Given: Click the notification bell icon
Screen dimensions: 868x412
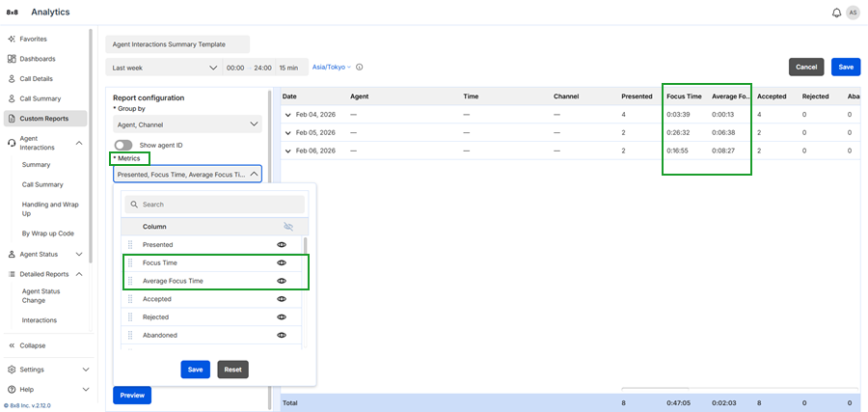Looking at the screenshot, I should (836, 13).
